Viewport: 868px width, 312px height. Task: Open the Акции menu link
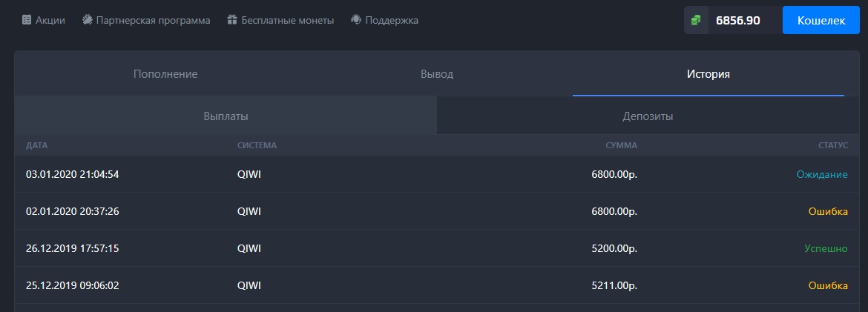coord(50,21)
